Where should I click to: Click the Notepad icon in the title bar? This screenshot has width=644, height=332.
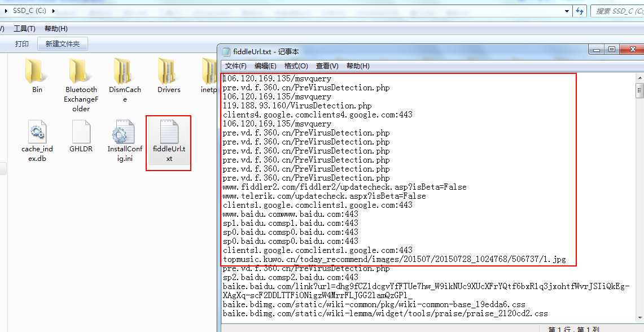(225, 52)
